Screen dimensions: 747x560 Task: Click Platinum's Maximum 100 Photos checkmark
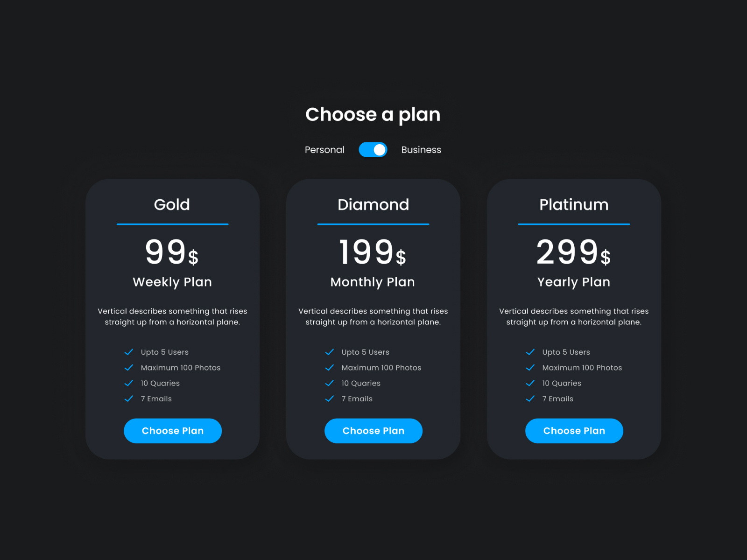pos(530,368)
